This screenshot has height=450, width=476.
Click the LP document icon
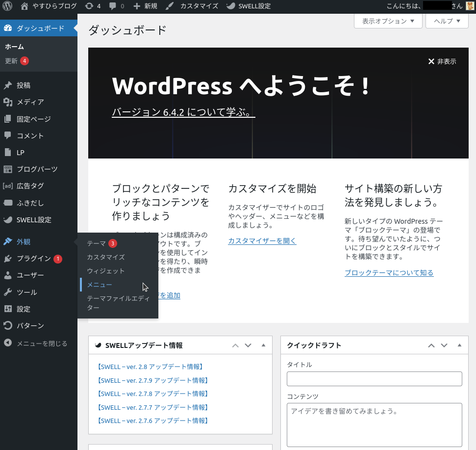[x=8, y=152]
